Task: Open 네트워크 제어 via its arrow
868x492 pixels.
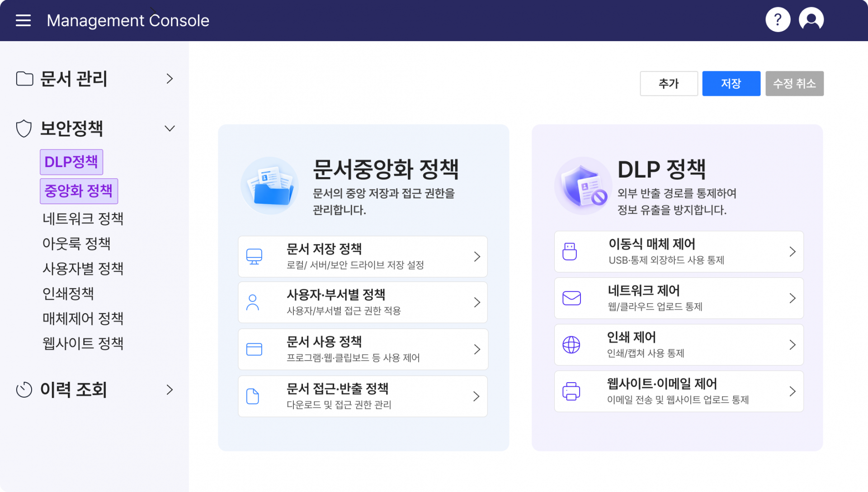Action: 793,298
